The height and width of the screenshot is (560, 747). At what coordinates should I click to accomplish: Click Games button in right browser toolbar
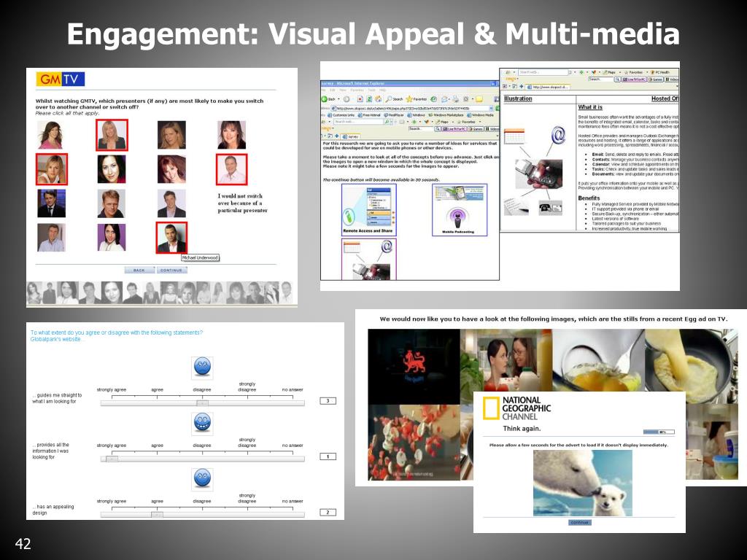[656, 79]
